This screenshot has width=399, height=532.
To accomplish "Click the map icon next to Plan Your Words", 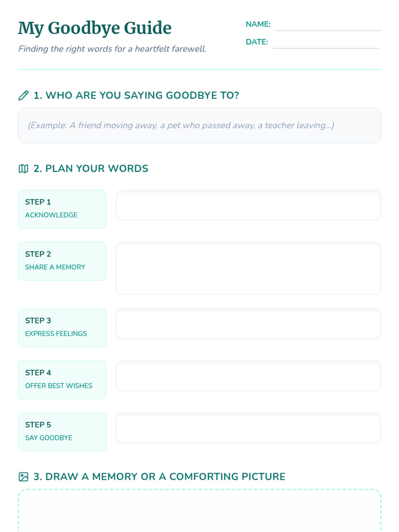I will [x=23, y=169].
